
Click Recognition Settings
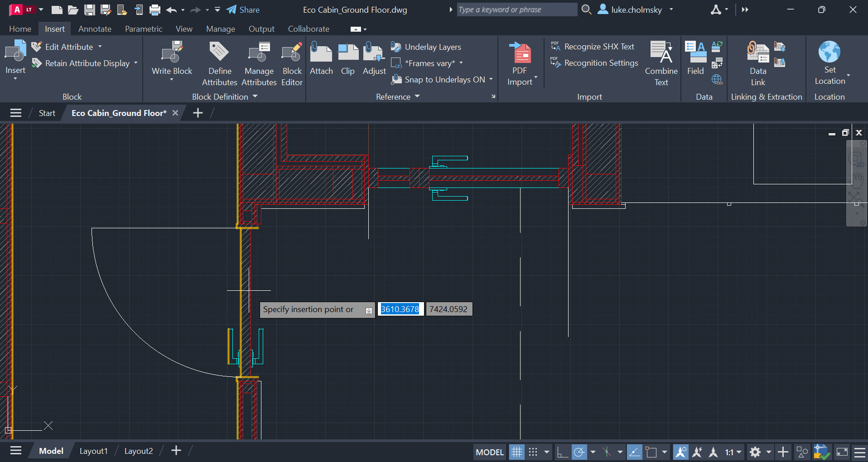coord(601,63)
